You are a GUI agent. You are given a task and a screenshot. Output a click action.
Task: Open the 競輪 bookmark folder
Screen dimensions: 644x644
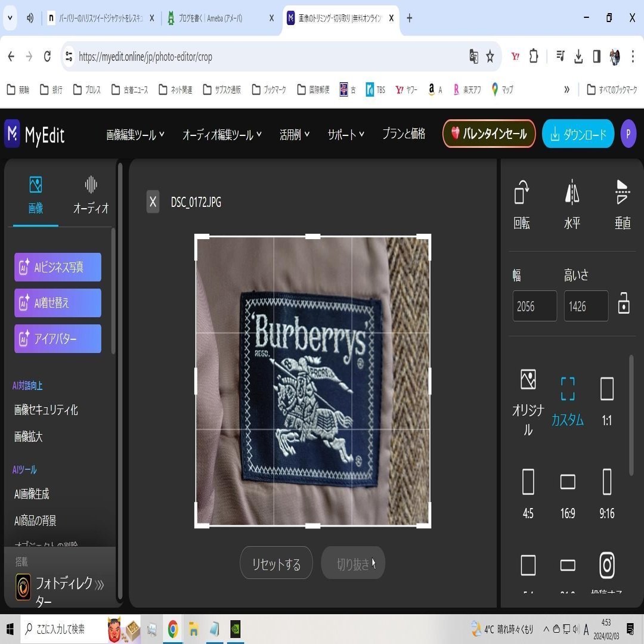tap(18, 89)
